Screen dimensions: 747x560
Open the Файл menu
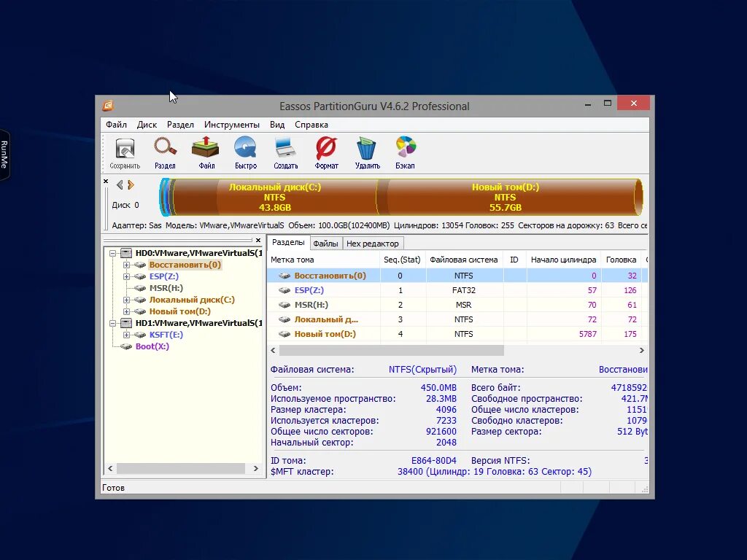click(x=116, y=125)
